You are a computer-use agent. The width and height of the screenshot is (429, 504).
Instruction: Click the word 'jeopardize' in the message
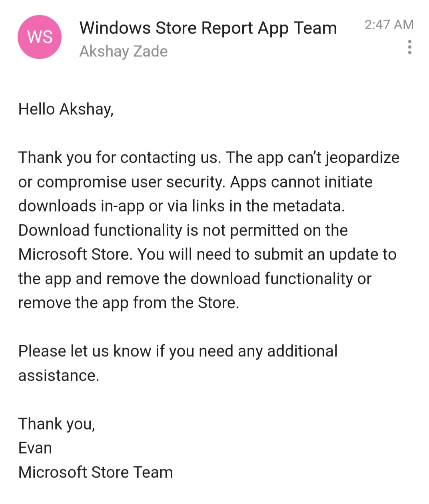(362, 158)
